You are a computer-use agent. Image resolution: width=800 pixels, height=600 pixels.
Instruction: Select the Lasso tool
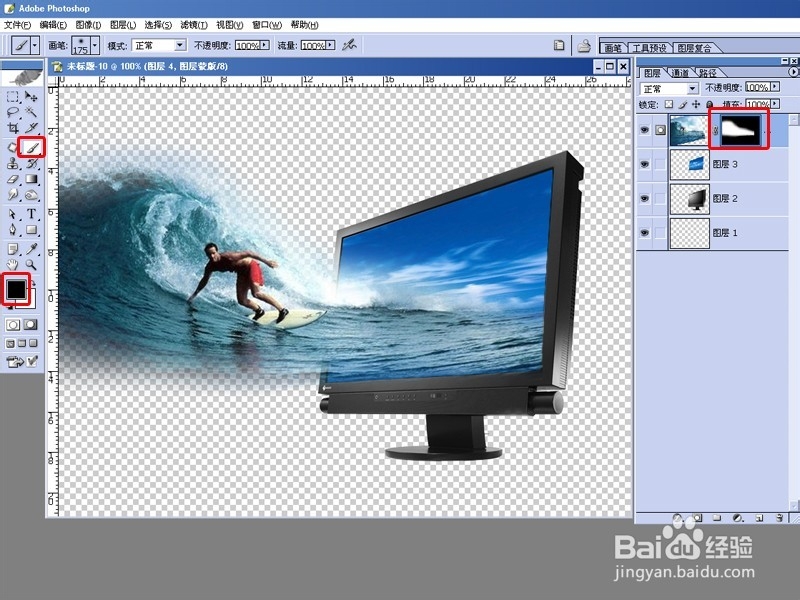(x=11, y=110)
